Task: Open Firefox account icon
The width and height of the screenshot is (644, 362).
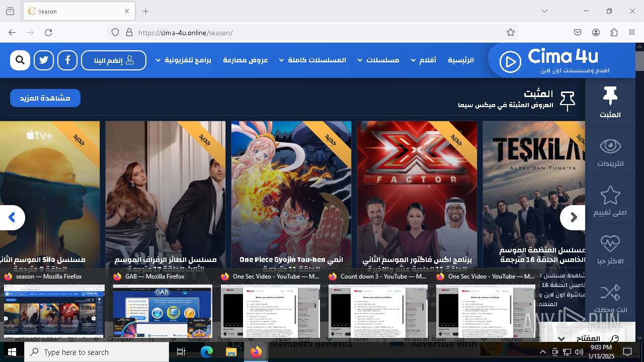Action: click(596, 33)
